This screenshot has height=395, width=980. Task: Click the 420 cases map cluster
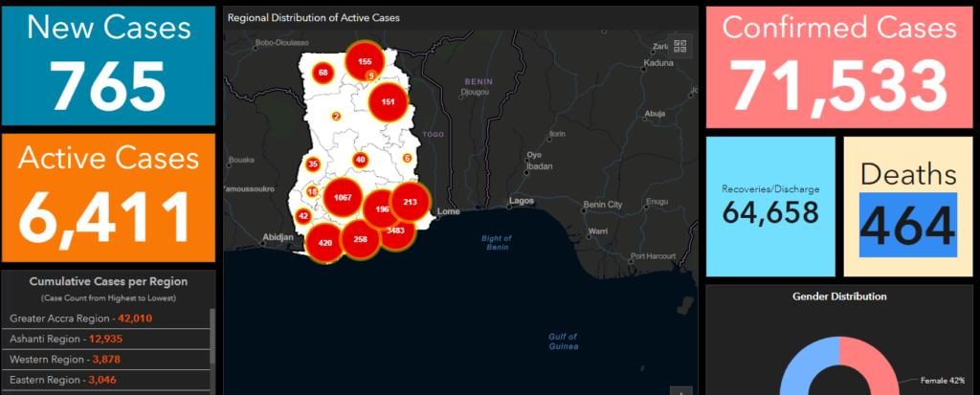click(x=325, y=243)
